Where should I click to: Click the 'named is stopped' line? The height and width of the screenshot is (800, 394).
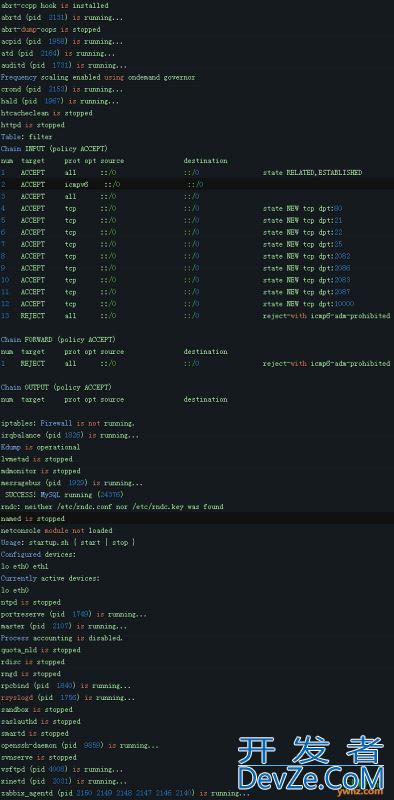tap(33, 518)
